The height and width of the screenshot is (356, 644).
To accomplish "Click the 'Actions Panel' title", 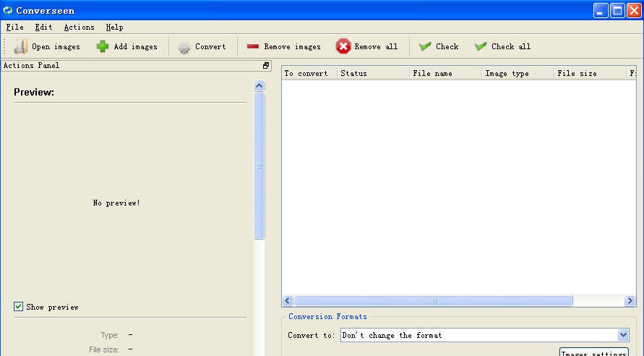I will coord(31,65).
